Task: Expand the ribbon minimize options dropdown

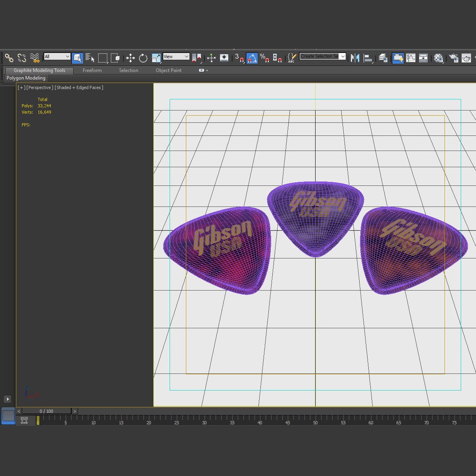Action: pyautogui.click(x=203, y=71)
